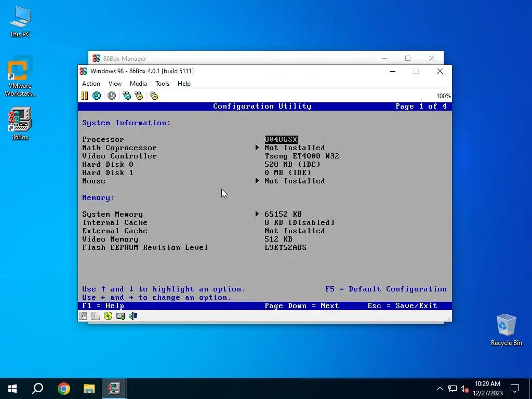Viewport: 532px width, 399px height.
Task: Open File Explorer from the taskbar
Action: (x=89, y=389)
